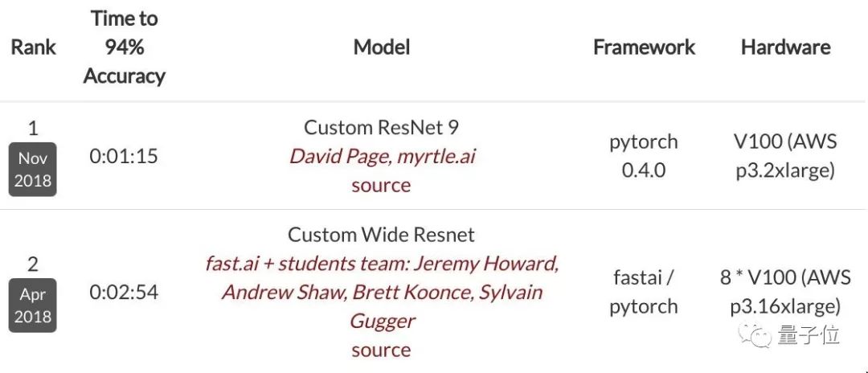The image size is (868, 373).
Task: Click the Time to 94% Accuracy header
Action: (124, 47)
